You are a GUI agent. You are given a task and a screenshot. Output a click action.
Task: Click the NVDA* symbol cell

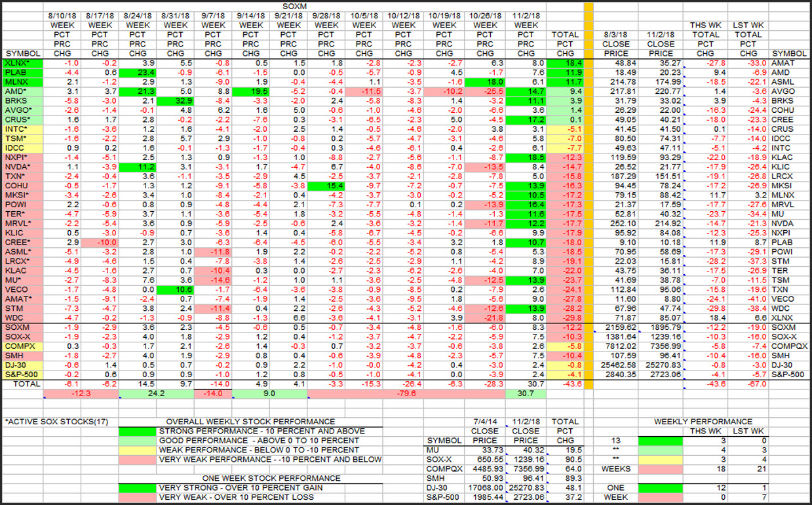(22, 167)
